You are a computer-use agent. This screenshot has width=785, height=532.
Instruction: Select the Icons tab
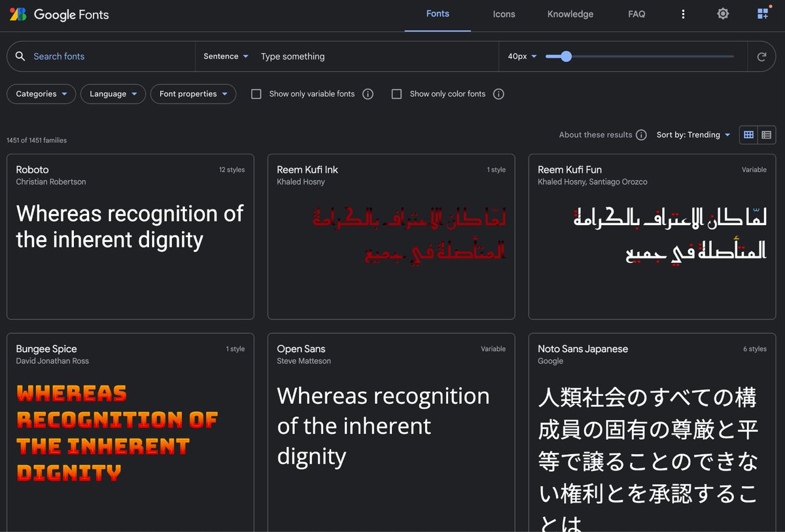504,14
